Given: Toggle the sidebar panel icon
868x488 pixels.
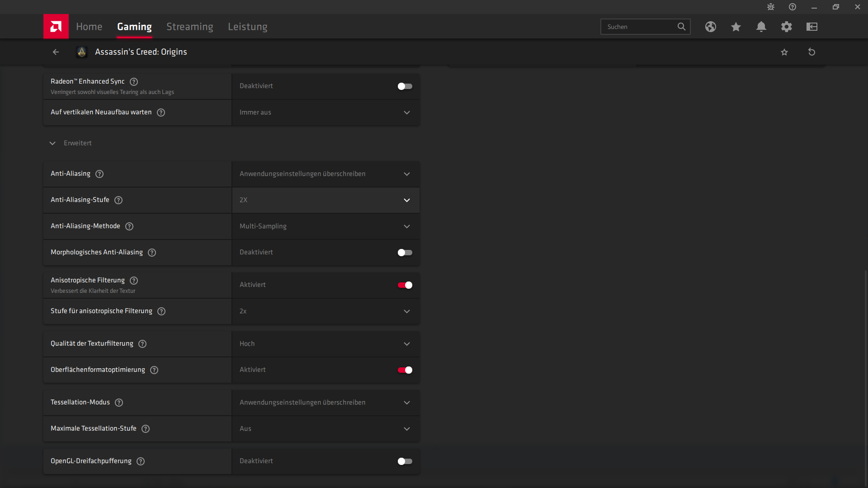Looking at the screenshot, I should (x=811, y=27).
